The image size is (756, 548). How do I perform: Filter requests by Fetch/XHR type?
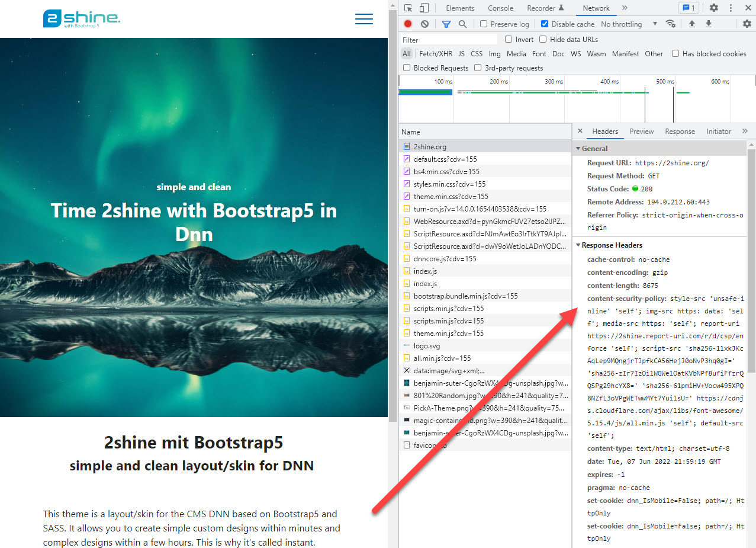(436, 53)
